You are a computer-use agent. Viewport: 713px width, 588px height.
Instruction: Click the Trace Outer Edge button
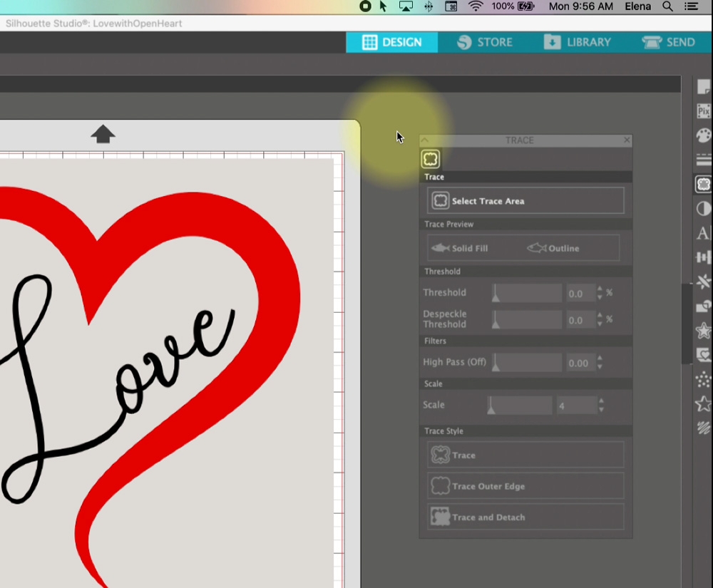[525, 486]
